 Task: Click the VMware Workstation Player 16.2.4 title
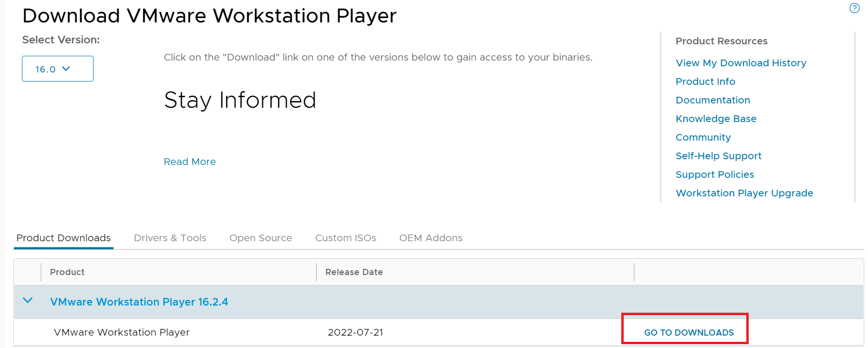[x=139, y=302]
